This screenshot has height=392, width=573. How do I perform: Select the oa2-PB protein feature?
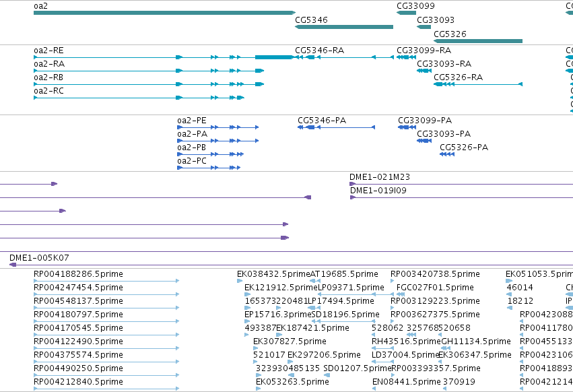[x=211, y=154]
